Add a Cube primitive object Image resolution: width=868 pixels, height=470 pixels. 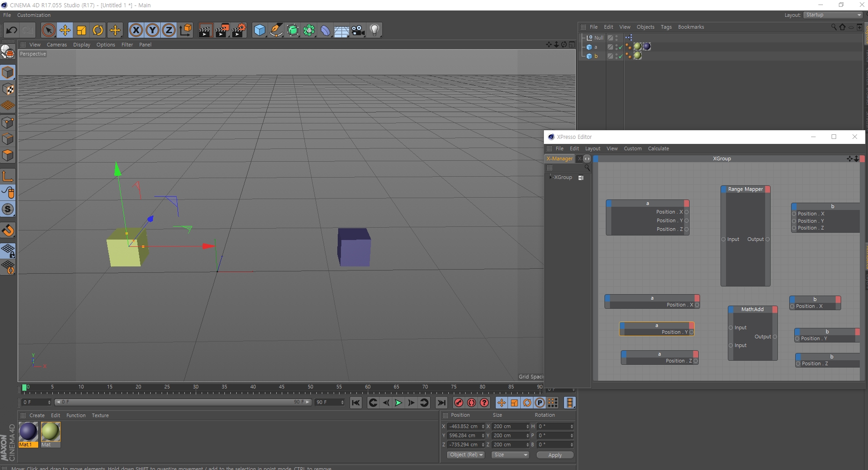click(259, 31)
